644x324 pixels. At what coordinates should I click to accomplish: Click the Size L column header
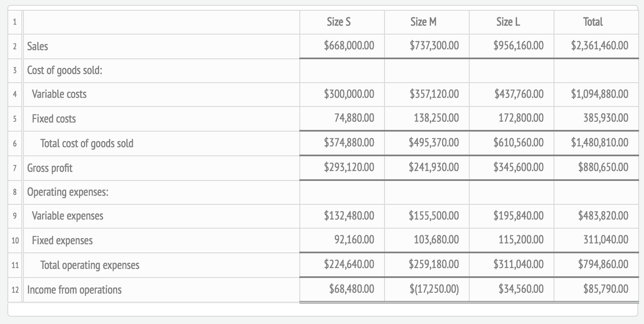tap(508, 22)
